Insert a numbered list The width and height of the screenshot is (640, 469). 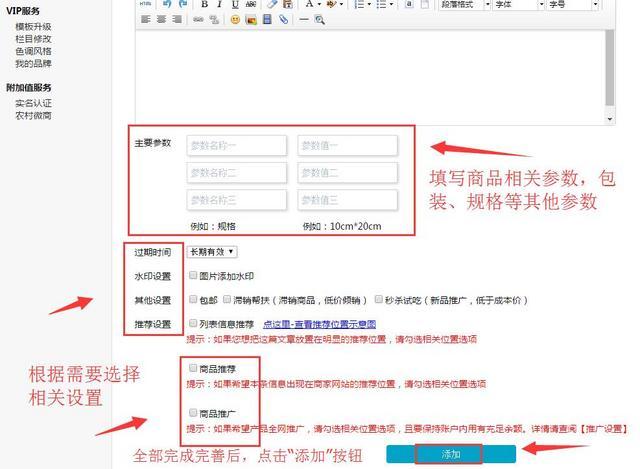pos(359,4)
